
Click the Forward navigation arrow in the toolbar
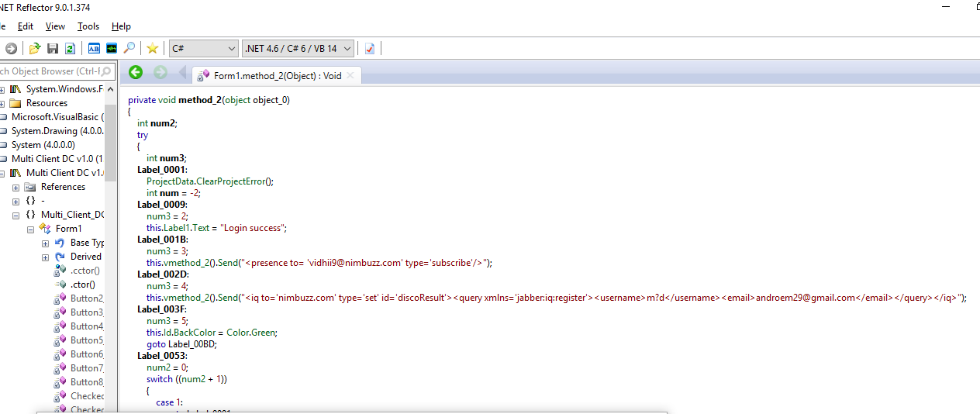11,48
